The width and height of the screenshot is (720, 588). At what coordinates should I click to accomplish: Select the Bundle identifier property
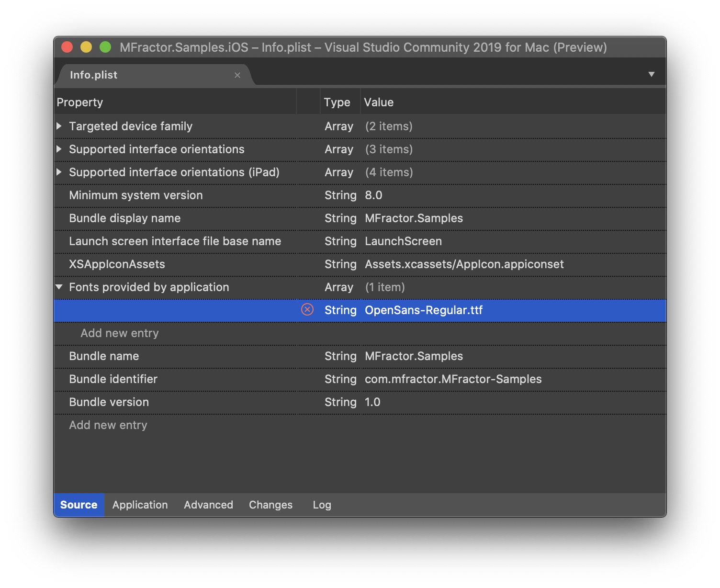113,379
